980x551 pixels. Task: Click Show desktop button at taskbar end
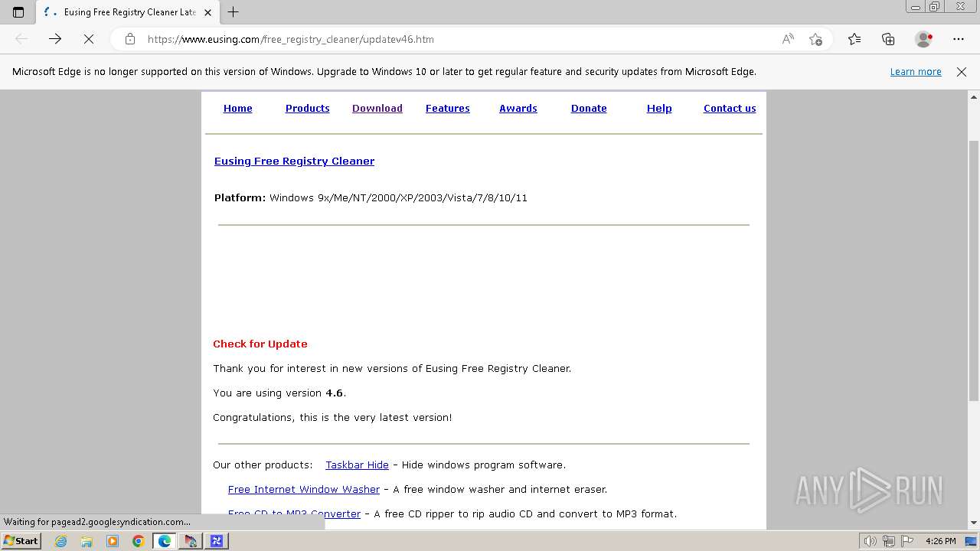point(972,541)
